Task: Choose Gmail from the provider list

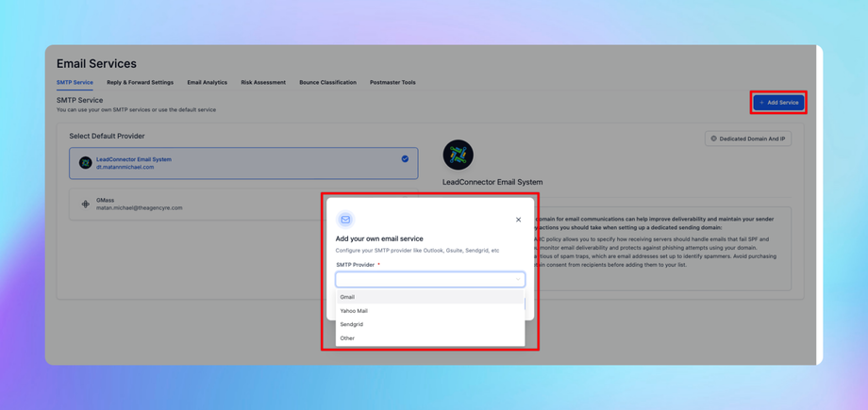Action: point(430,297)
